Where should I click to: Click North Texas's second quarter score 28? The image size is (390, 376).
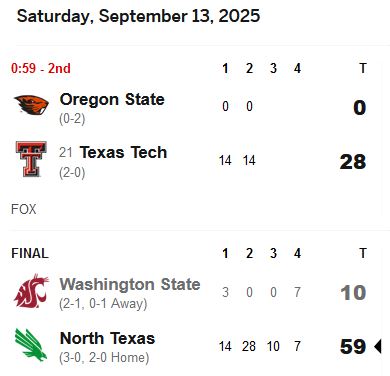point(249,346)
